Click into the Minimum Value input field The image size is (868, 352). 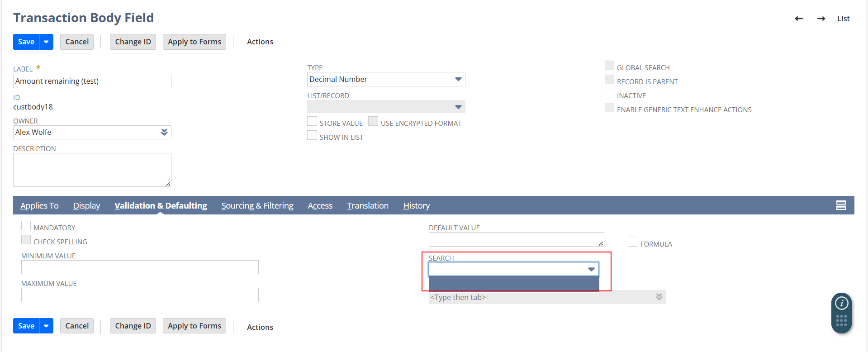tap(140, 267)
